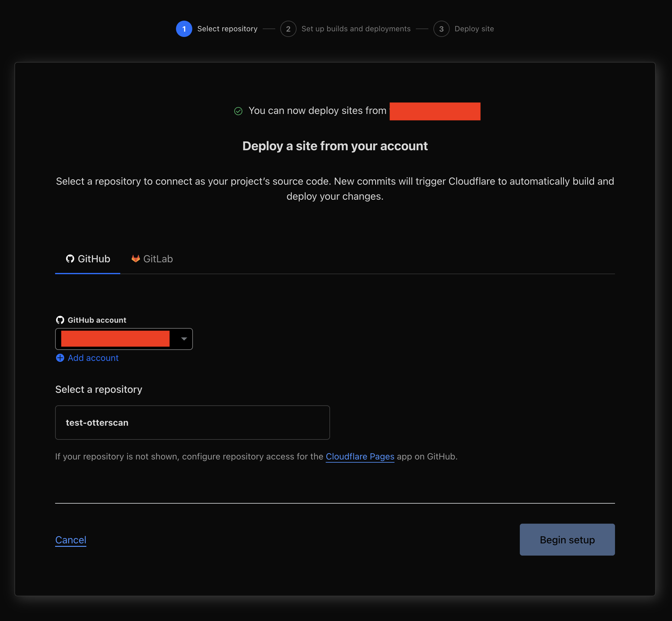Click the redacted account name field
The image size is (672, 621).
116,339
